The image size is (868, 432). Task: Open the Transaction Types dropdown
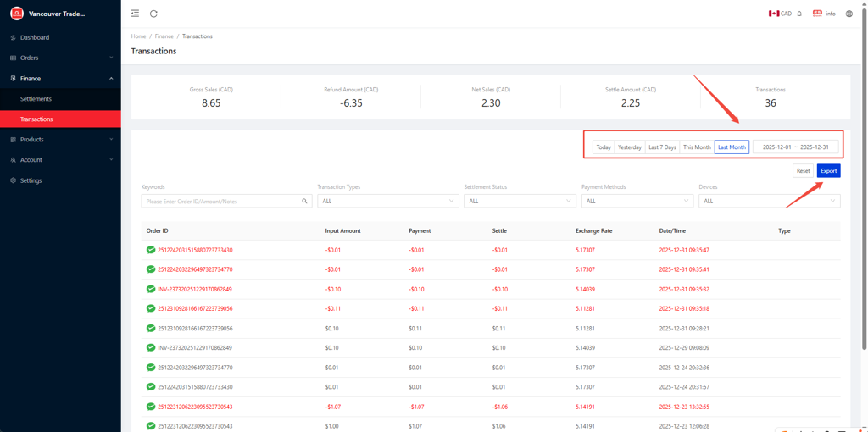(387, 202)
